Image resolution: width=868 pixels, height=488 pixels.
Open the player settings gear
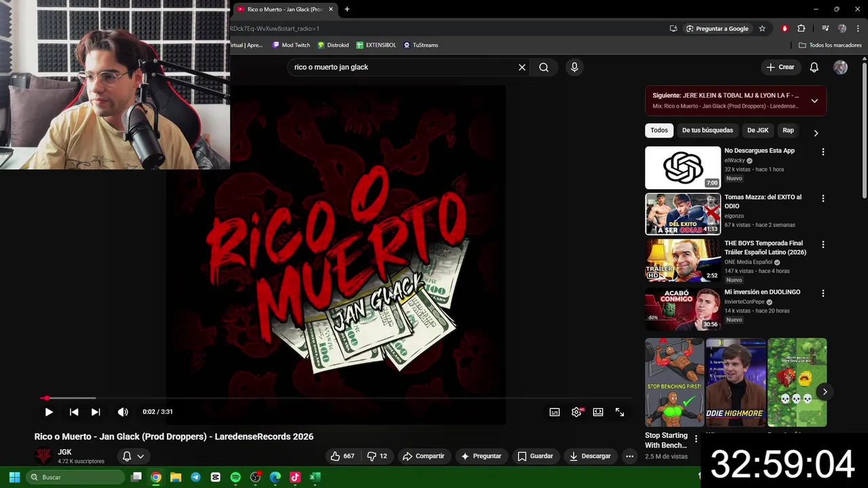point(576,412)
